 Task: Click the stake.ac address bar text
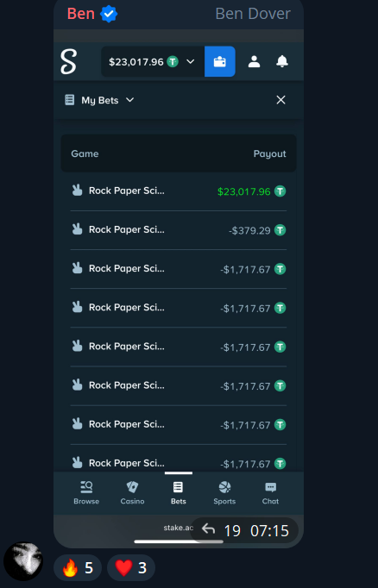coord(179,528)
